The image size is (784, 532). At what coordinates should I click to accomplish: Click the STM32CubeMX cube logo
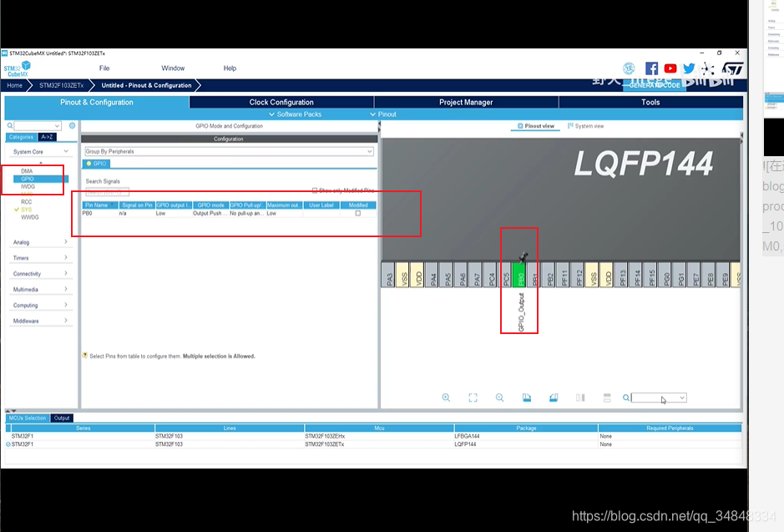click(x=17, y=69)
